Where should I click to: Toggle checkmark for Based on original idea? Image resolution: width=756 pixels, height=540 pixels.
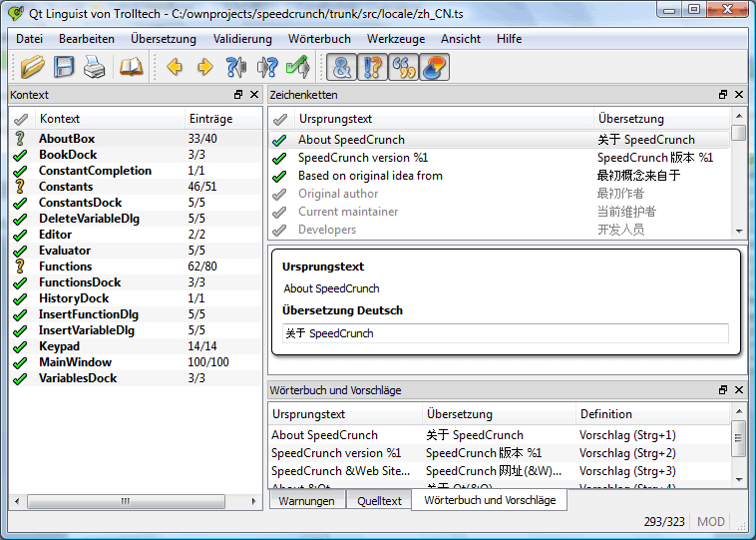click(279, 176)
